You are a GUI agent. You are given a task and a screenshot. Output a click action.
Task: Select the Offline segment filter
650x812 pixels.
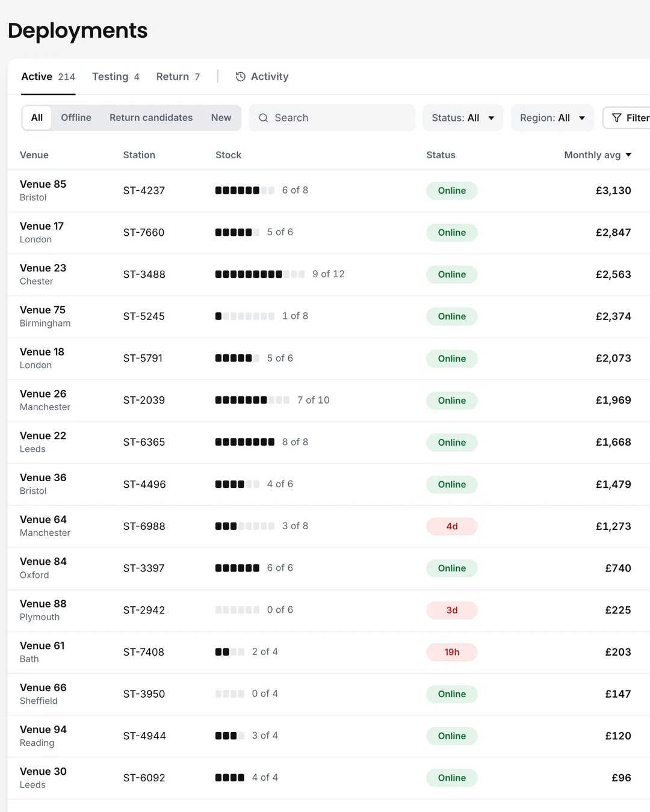[76, 118]
